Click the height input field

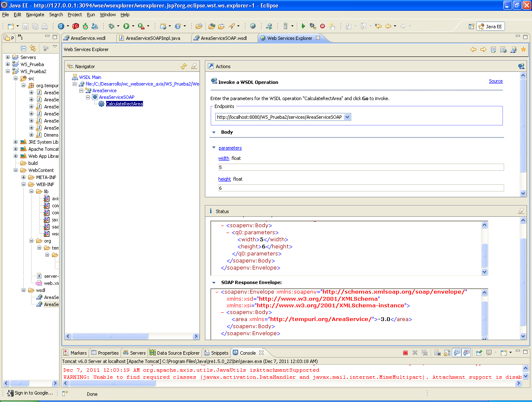pyautogui.click(x=361, y=188)
